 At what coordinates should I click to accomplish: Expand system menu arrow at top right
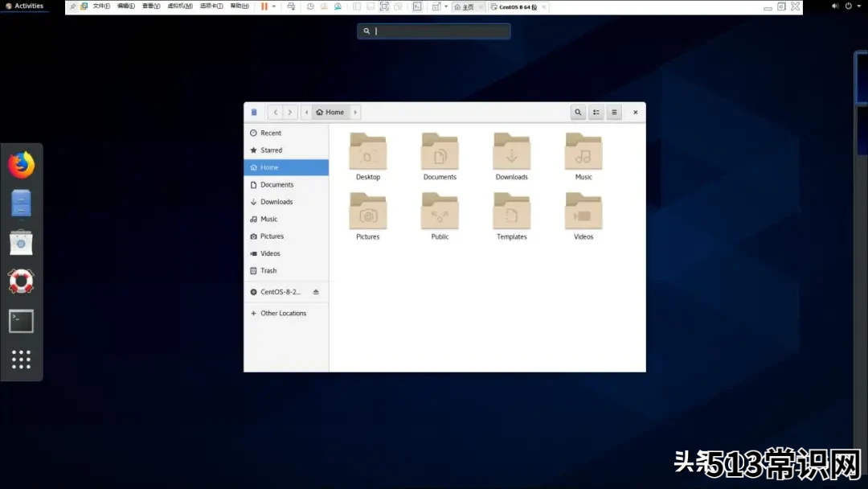[858, 6]
